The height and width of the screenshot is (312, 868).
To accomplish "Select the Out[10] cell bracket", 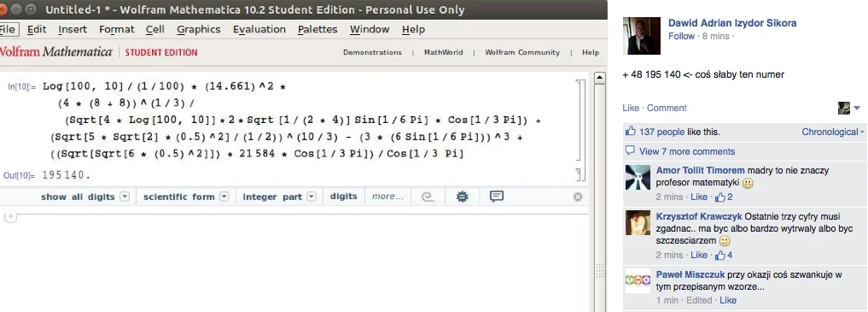I will (x=579, y=174).
